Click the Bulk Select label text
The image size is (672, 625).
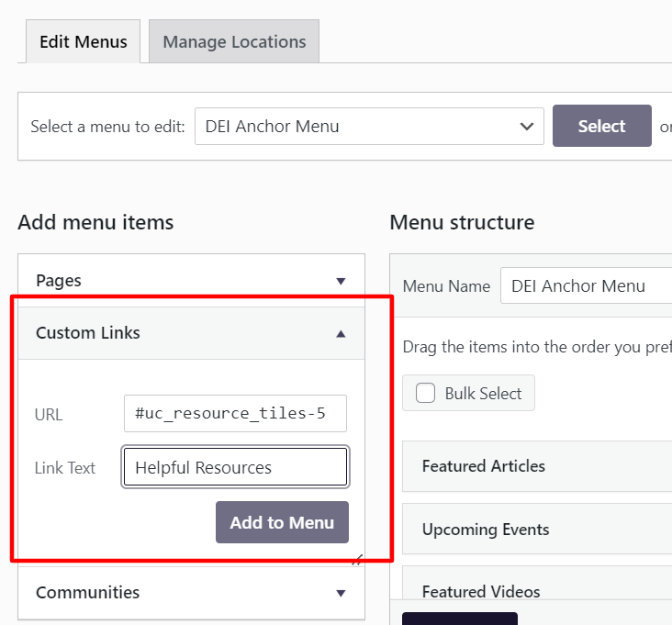[x=483, y=394]
